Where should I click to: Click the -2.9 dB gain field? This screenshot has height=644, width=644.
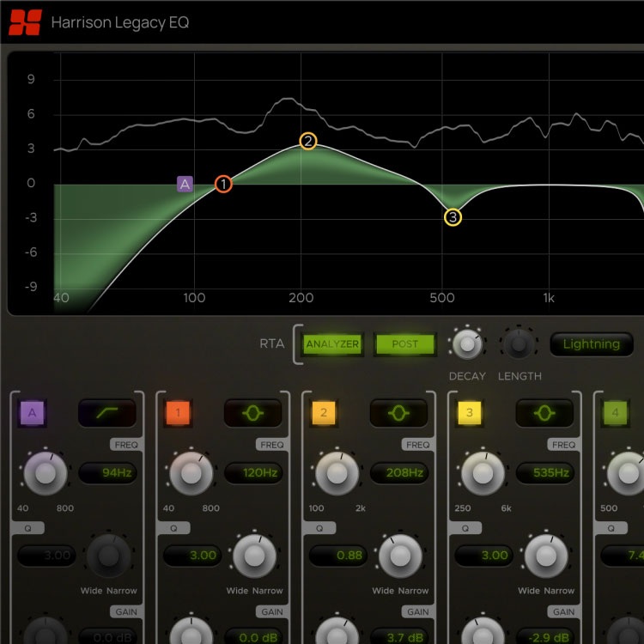click(x=544, y=636)
